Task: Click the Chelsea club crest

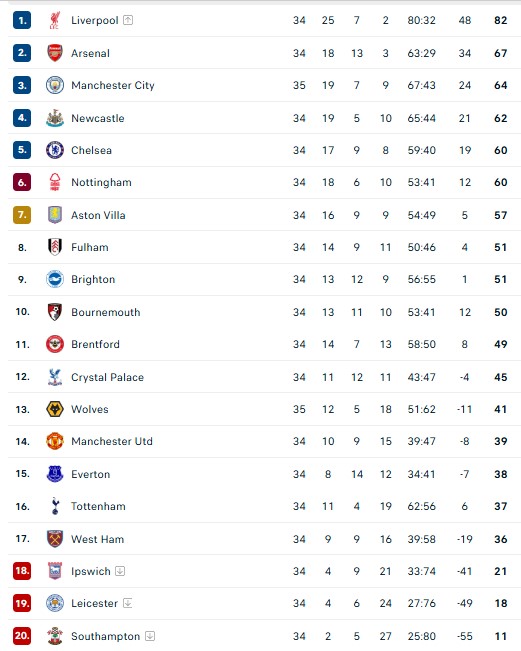Action: tap(54, 150)
